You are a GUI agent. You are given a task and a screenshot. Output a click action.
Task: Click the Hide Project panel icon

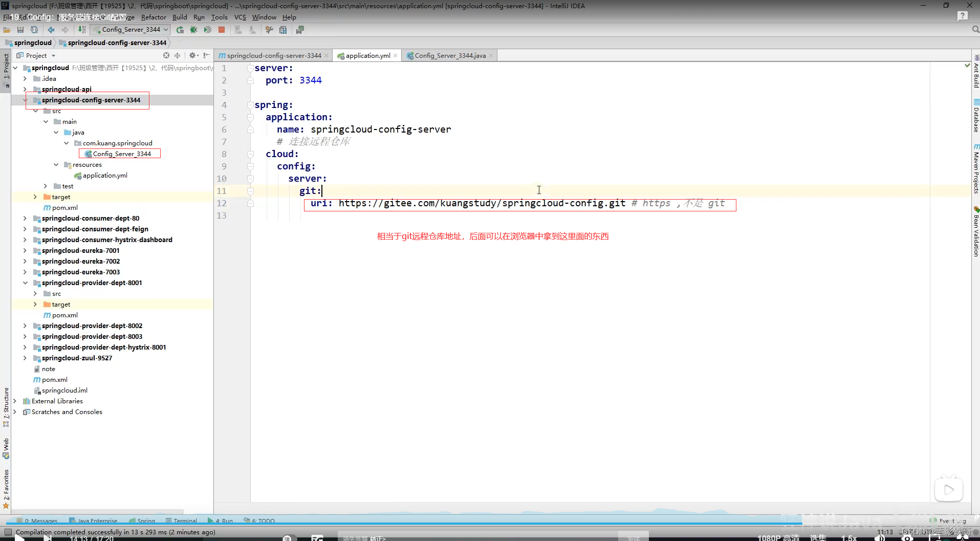[x=206, y=55]
